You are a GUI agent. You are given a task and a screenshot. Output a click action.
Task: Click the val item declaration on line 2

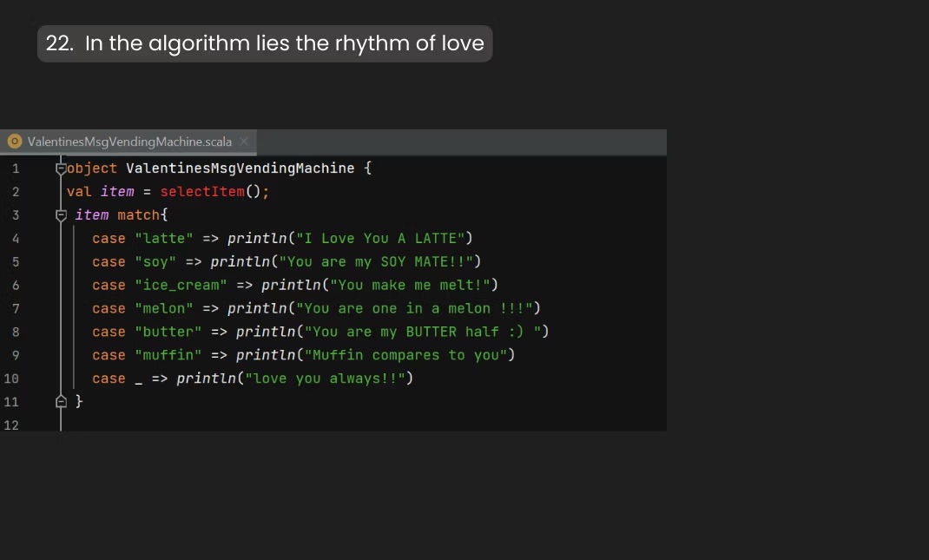[x=100, y=192]
